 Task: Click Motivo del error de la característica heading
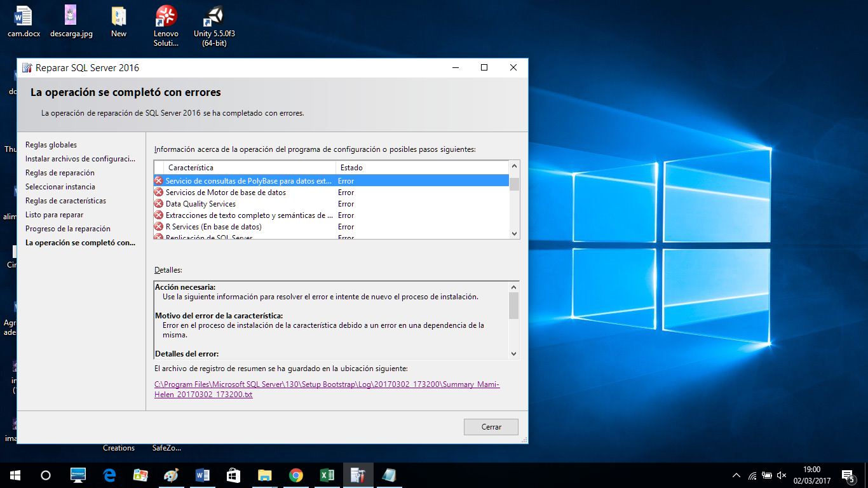tap(219, 316)
